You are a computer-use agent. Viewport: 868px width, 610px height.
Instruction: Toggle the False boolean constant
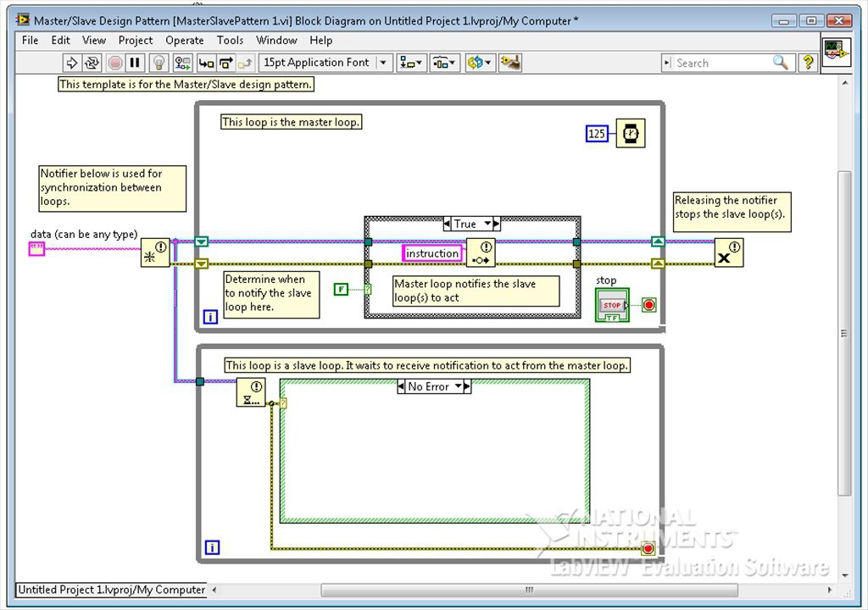(341, 289)
